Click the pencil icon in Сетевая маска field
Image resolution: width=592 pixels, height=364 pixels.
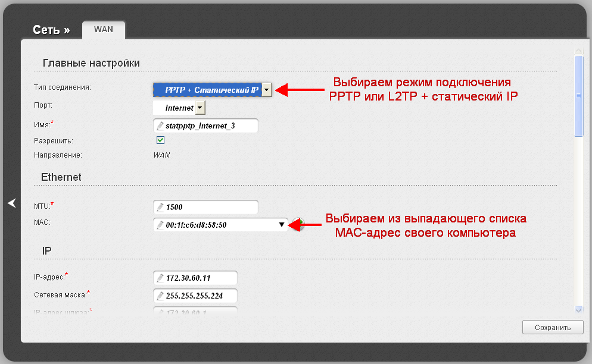point(160,296)
